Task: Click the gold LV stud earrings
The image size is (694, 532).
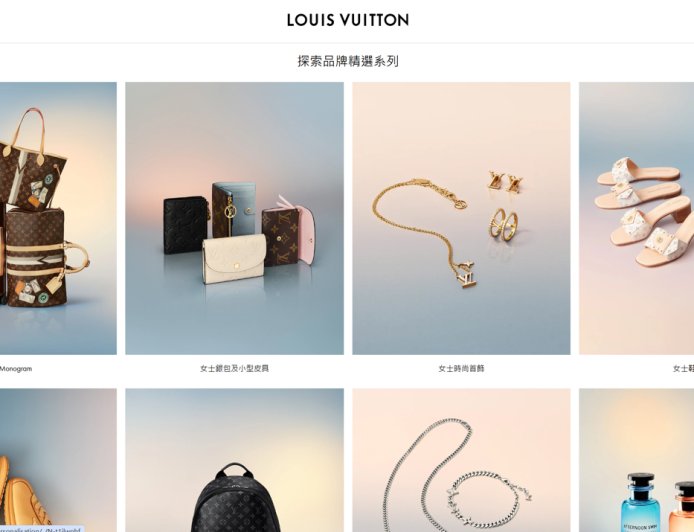Action: (505, 181)
